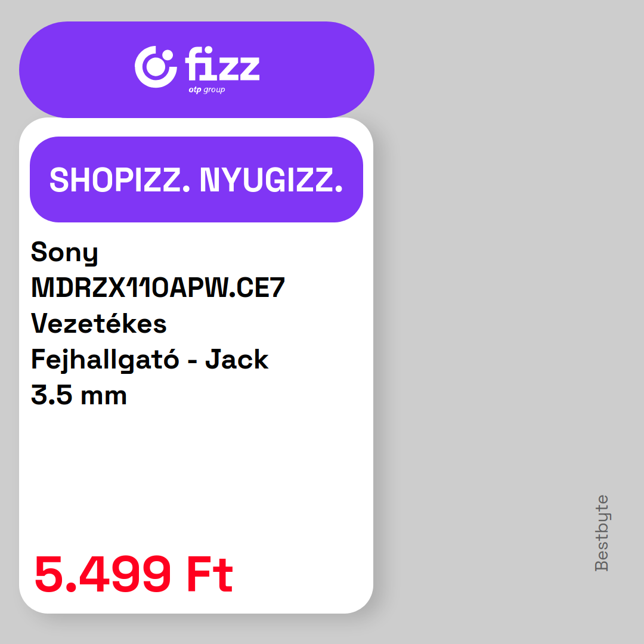Click the red 5.499 price number
The width and height of the screenshot is (644, 644).
tap(103, 574)
